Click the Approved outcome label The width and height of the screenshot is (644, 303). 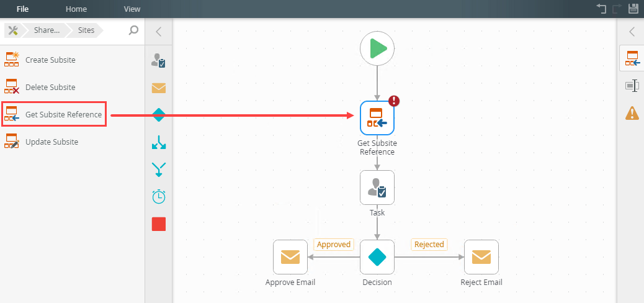click(334, 245)
